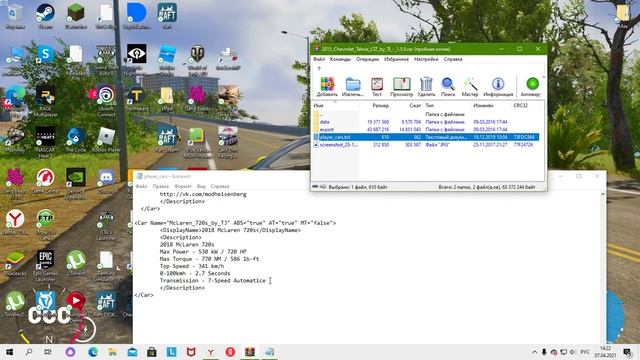Select the export folder row in WinRAR
640x360 pixels.
[x=426, y=129]
